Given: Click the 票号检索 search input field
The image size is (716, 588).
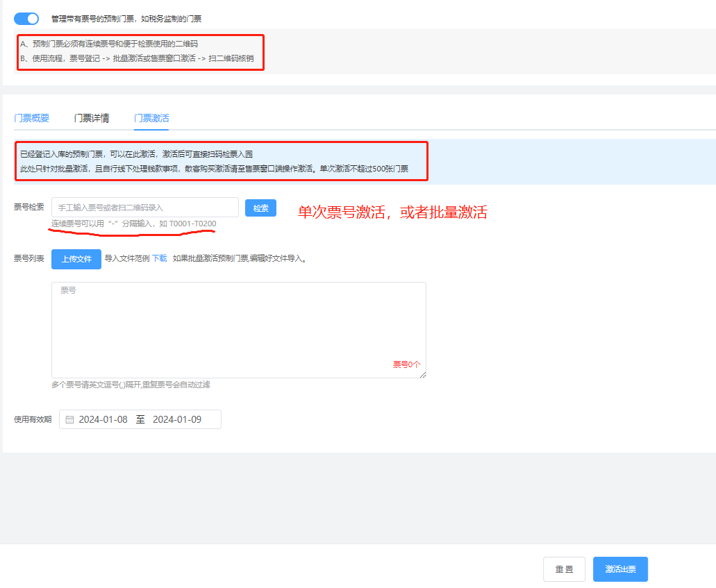Looking at the screenshot, I should pyautogui.click(x=144, y=208).
